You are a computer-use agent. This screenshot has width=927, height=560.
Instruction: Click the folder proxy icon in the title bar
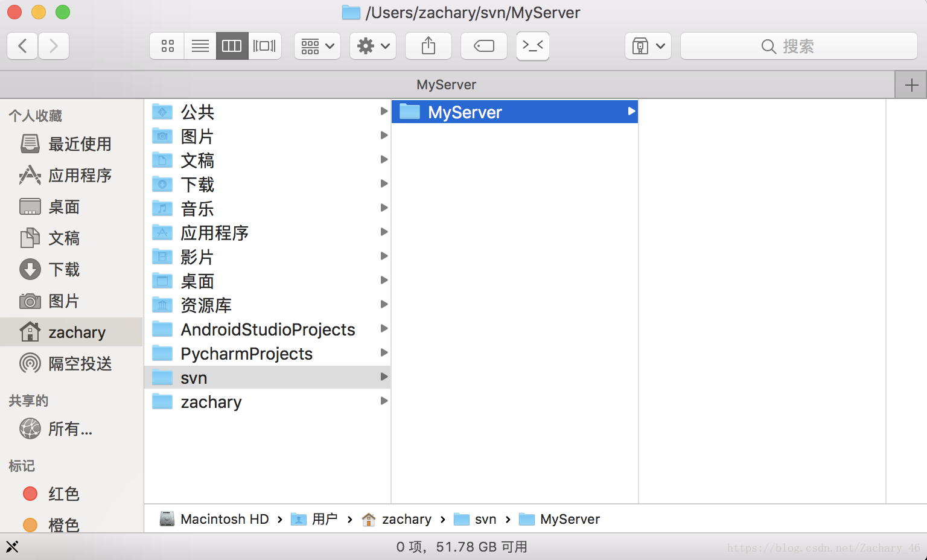351,13
